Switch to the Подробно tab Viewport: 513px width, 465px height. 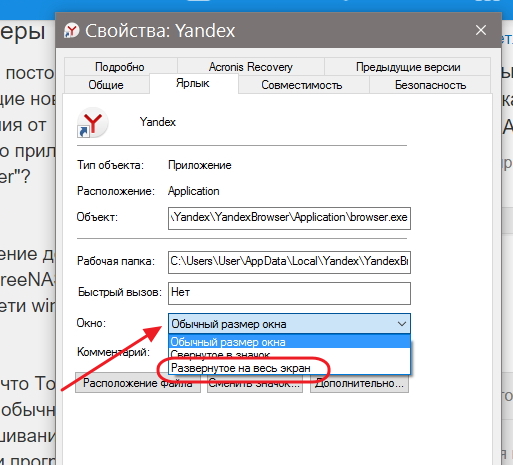120,67
